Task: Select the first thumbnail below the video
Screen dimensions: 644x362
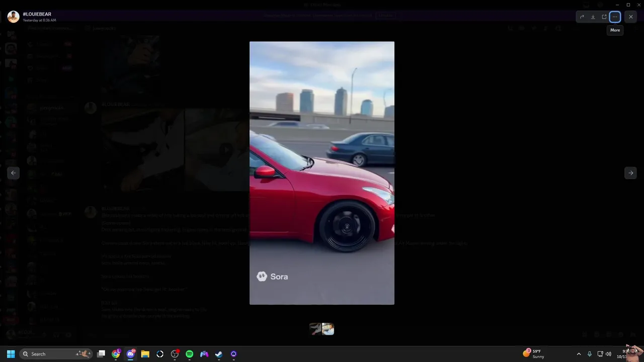Action: point(315,329)
